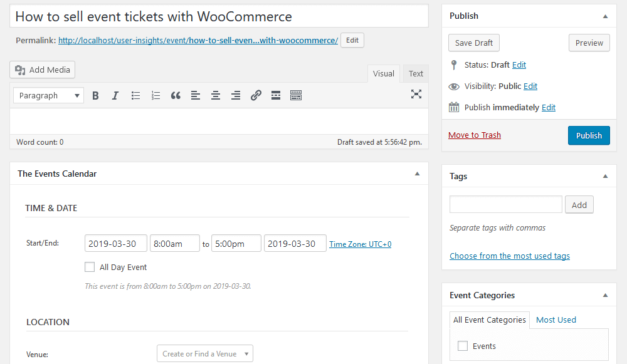Move the post to Trash
The image size is (627, 364).
474,135
